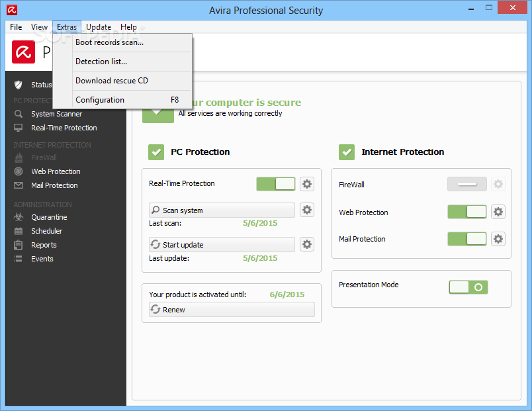532x411 pixels.
Task: Click the Real-Time Protection monitor icon
Action: tap(19, 128)
